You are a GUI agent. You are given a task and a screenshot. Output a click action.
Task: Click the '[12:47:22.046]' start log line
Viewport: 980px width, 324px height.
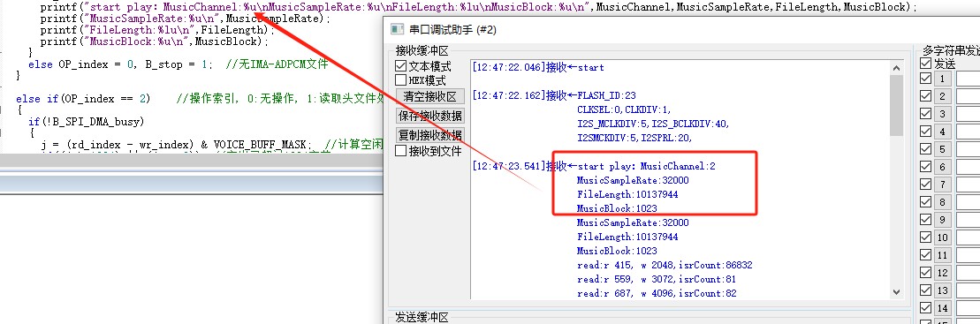coord(539,67)
